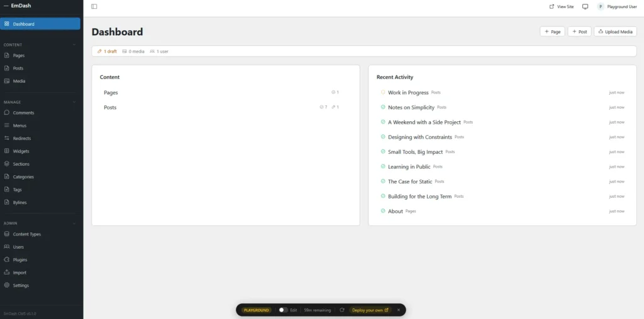
Task: Open the 'Work in Progress' recent post
Action: pyautogui.click(x=408, y=92)
